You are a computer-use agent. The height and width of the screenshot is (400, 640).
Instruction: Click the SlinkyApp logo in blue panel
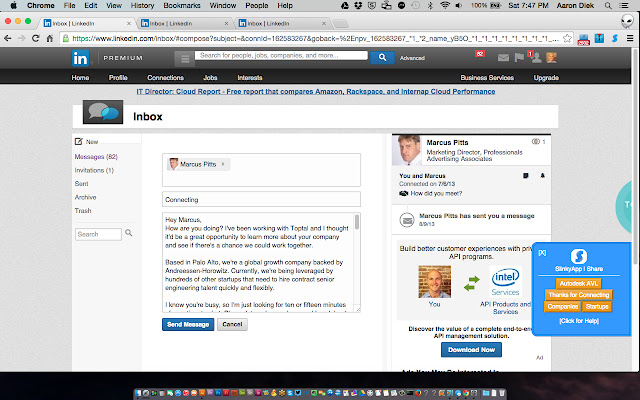pos(578,256)
